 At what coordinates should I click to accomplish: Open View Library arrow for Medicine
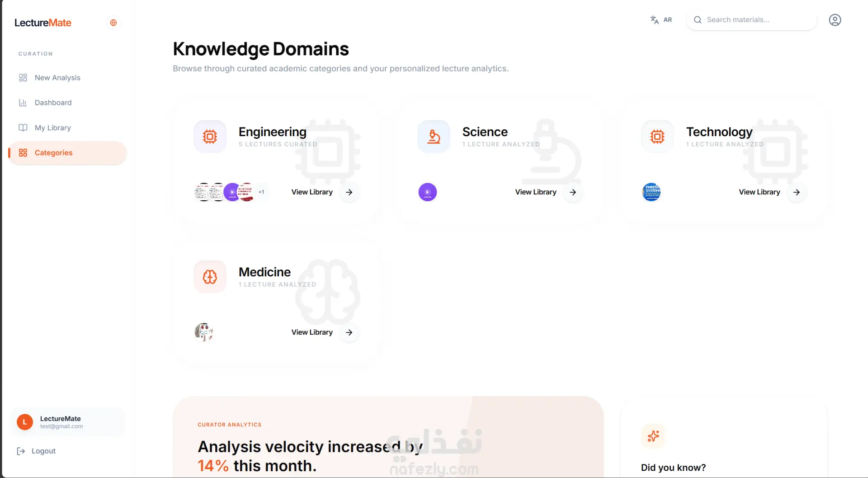[x=349, y=332]
